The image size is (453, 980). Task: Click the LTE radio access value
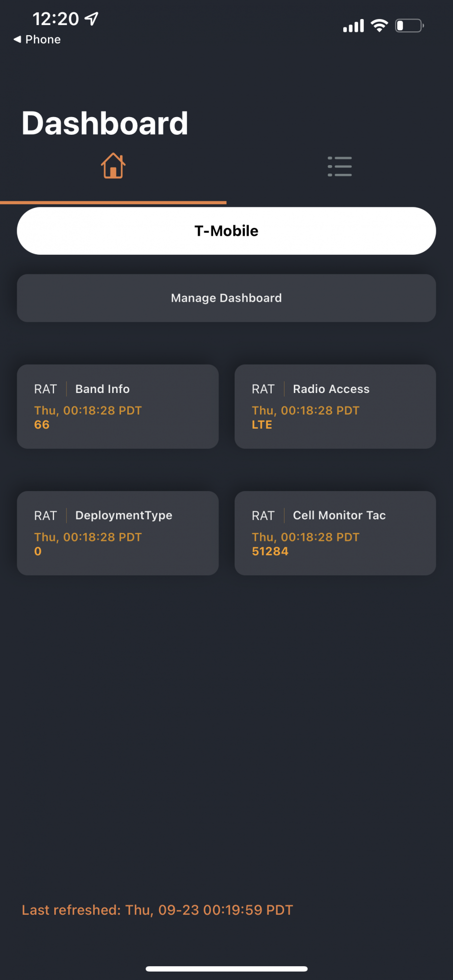click(x=262, y=425)
